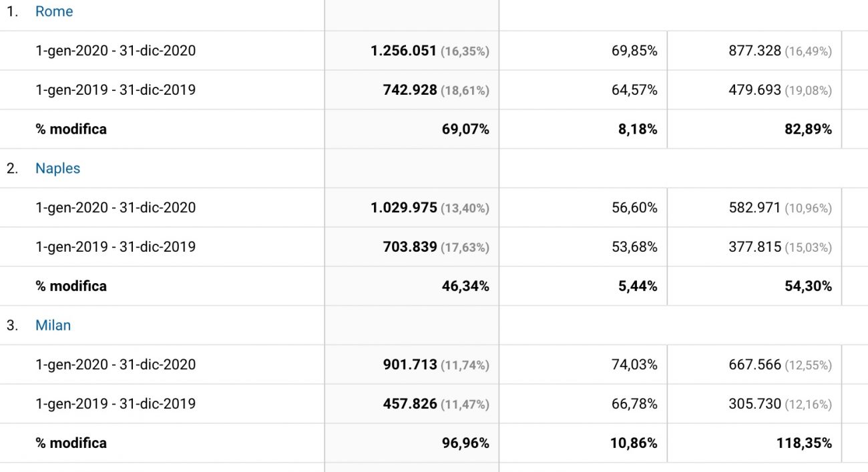The height and width of the screenshot is (472, 868).
Task: Select the 46,34% change value for Naples
Action: (x=465, y=286)
